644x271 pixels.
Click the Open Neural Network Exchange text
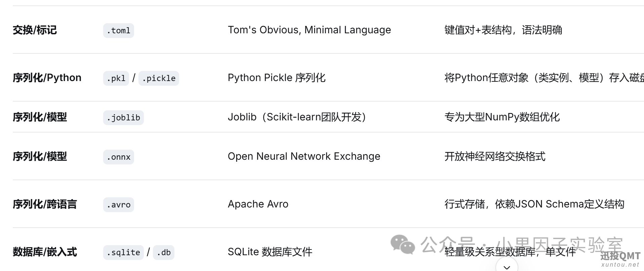click(304, 156)
